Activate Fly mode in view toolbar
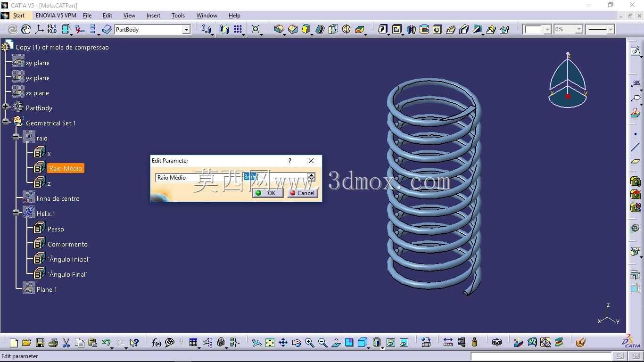This screenshot has width=644, height=362. [x=256, y=343]
